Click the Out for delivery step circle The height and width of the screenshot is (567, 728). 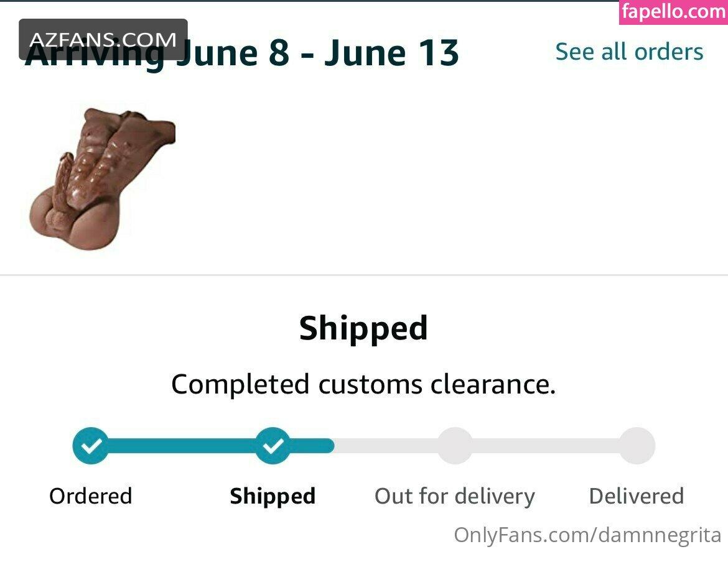(x=455, y=446)
